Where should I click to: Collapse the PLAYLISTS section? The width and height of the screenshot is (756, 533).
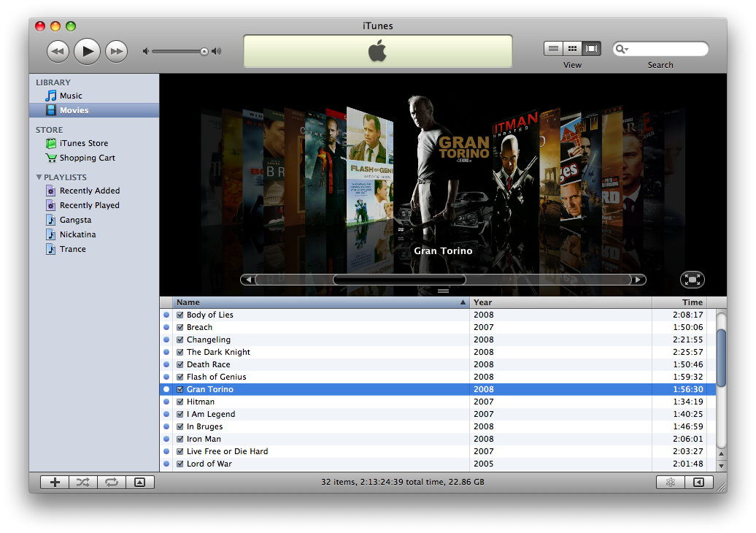point(39,177)
